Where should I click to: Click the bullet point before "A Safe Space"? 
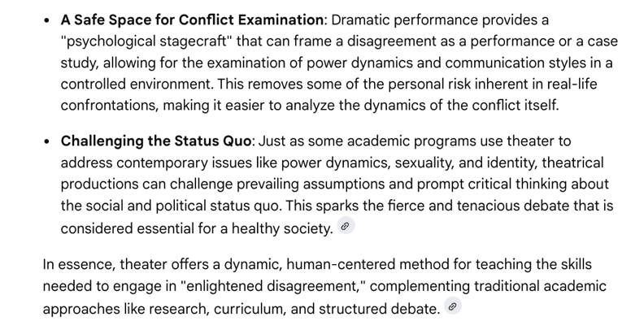pyautogui.click(x=45, y=19)
